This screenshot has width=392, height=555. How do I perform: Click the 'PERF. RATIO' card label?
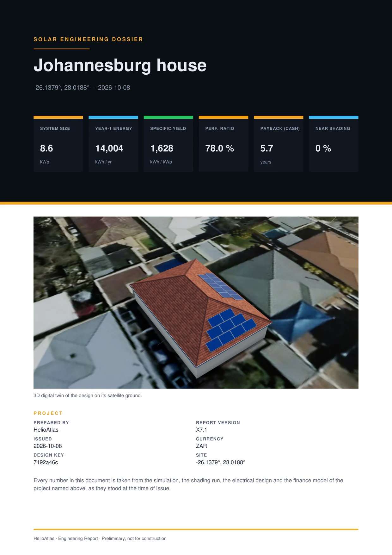click(x=220, y=128)
